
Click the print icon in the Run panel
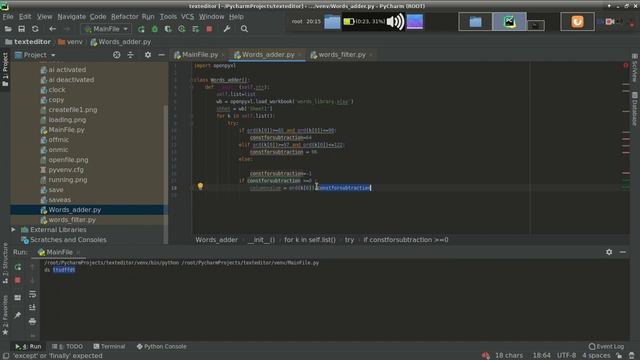point(32,322)
